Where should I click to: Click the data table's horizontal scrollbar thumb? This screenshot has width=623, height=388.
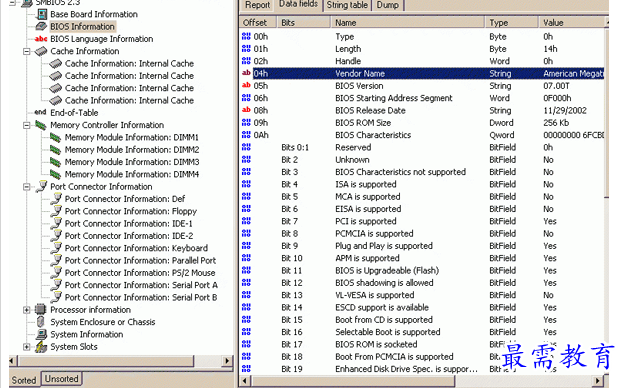(x=353, y=381)
